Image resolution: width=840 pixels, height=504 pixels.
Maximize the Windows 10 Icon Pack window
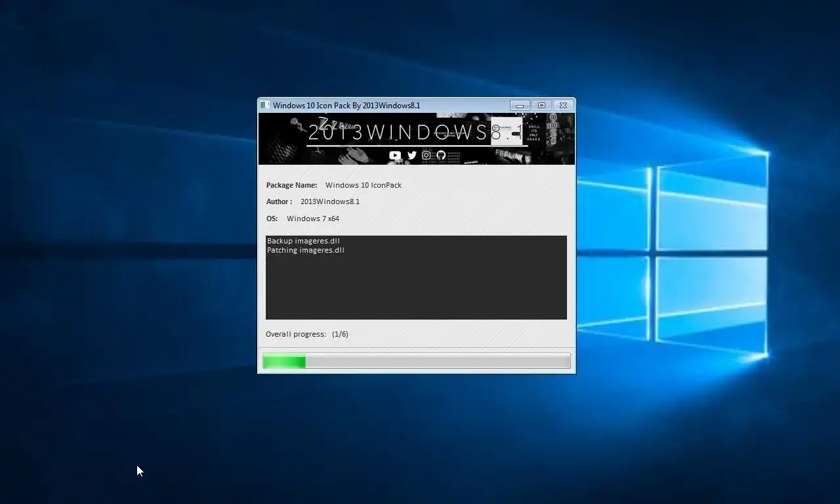(541, 105)
